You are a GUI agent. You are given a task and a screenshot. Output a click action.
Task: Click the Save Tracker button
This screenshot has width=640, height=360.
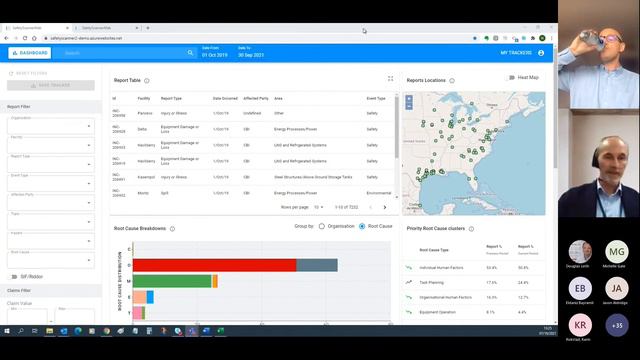coord(51,85)
